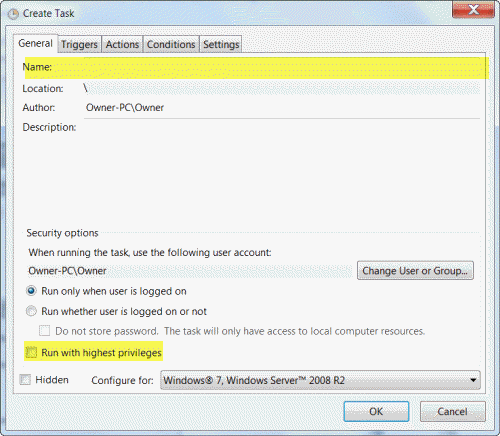Click the Owner-PC\Owner user account field
Viewport: 500px width, 436px height.
(190, 271)
